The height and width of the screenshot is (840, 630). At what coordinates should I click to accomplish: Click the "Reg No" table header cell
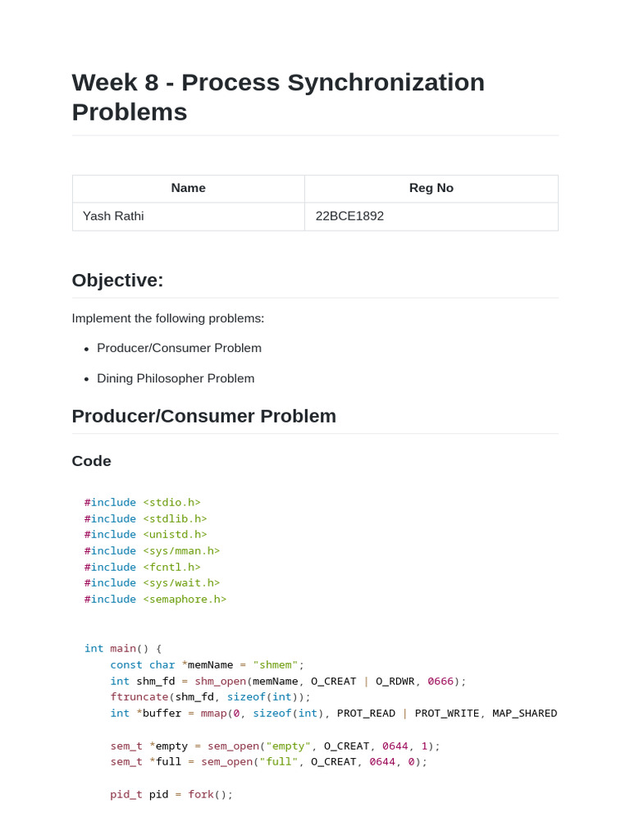[x=431, y=188]
